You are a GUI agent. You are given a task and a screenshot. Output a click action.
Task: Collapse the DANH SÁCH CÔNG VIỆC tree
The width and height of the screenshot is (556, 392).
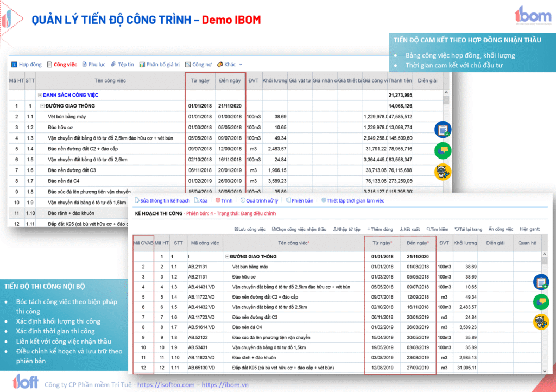pos(40,95)
